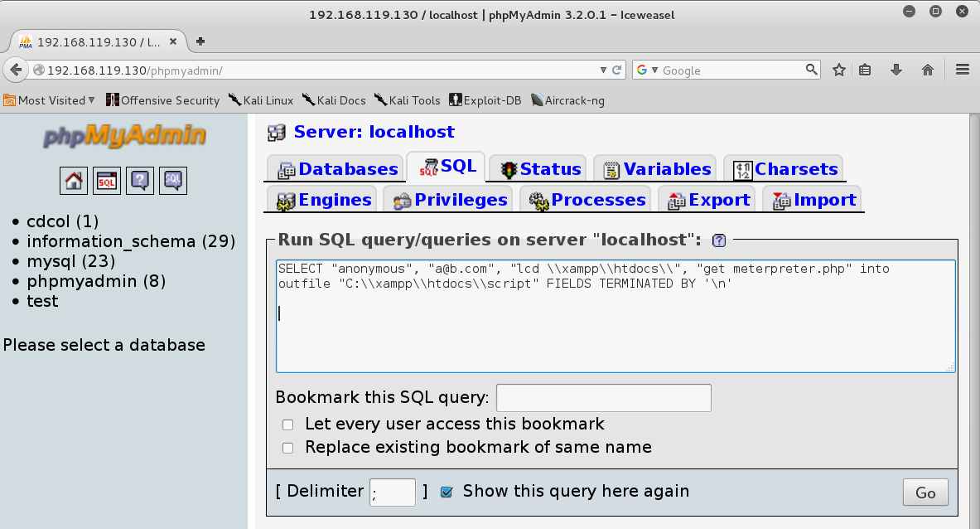
Task: Open the browser hamburger menu
Action: click(x=963, y=70)
